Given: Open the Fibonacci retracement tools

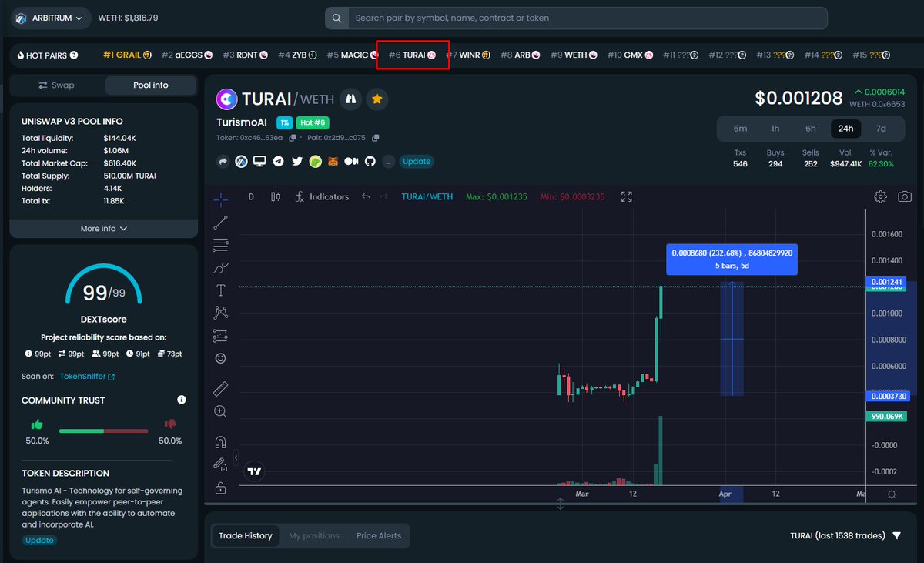Looking at the screenshot, I should click(x=221, y=245).
